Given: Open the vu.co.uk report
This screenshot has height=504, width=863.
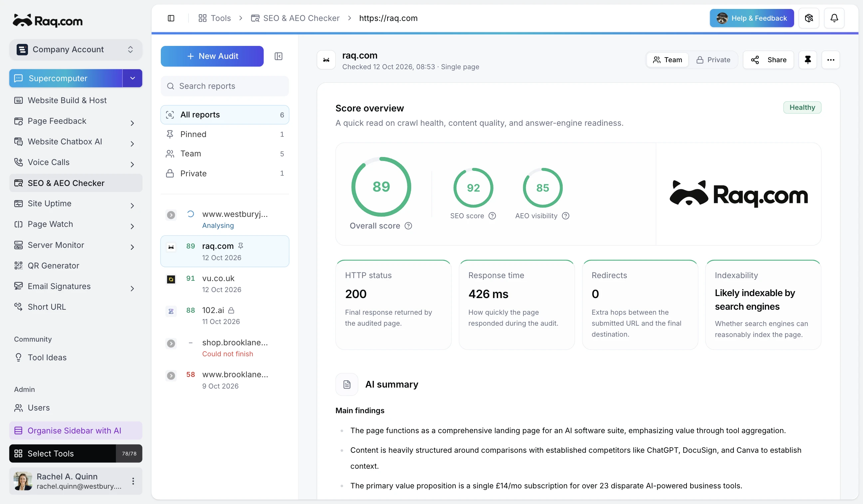Looking at the screenshot, I should tap(225, 284).
